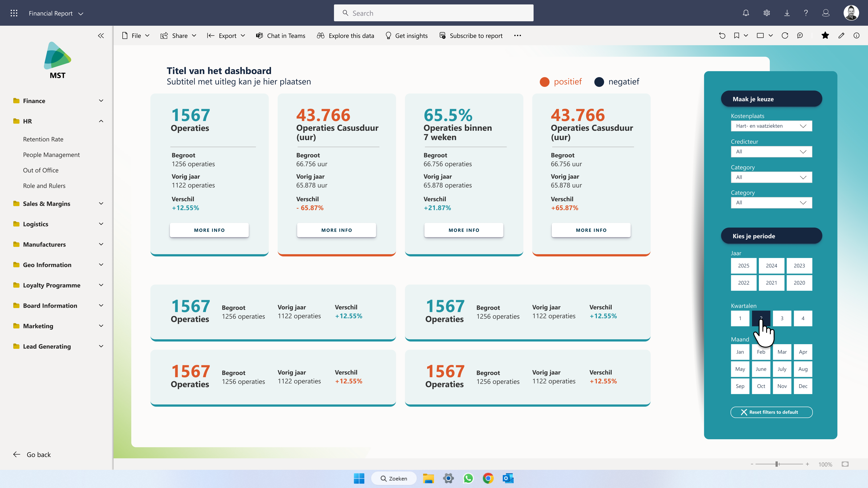
Task: Open the comments speech bubble icon
Action: tap(800, 35)
